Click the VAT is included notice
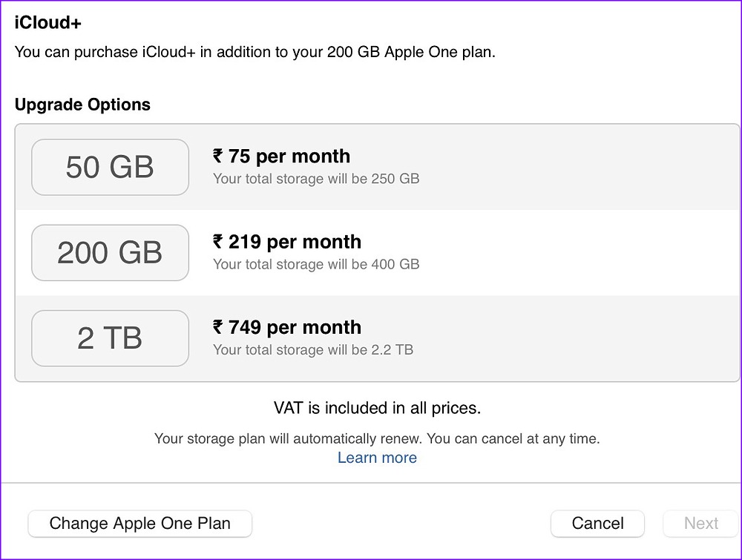The width and height of the screenshot is (742, 560). point(377,408)
